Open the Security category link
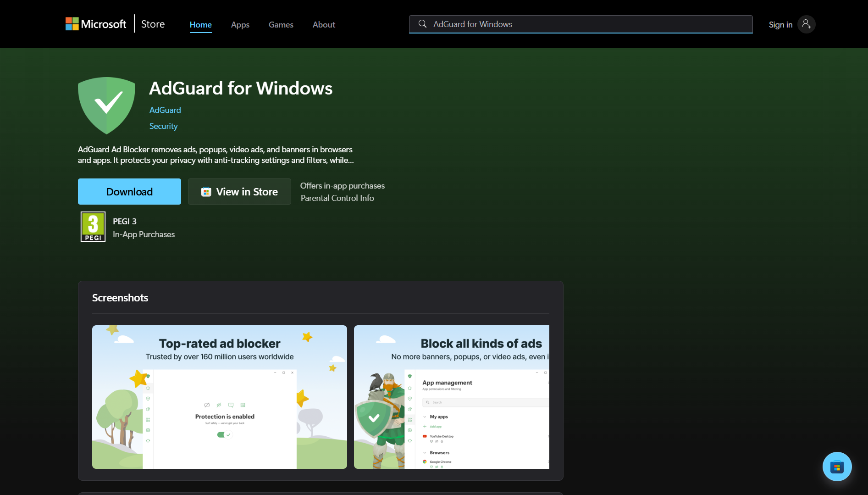The width and height of the screenshot is (868, 495). pos(163,126)
